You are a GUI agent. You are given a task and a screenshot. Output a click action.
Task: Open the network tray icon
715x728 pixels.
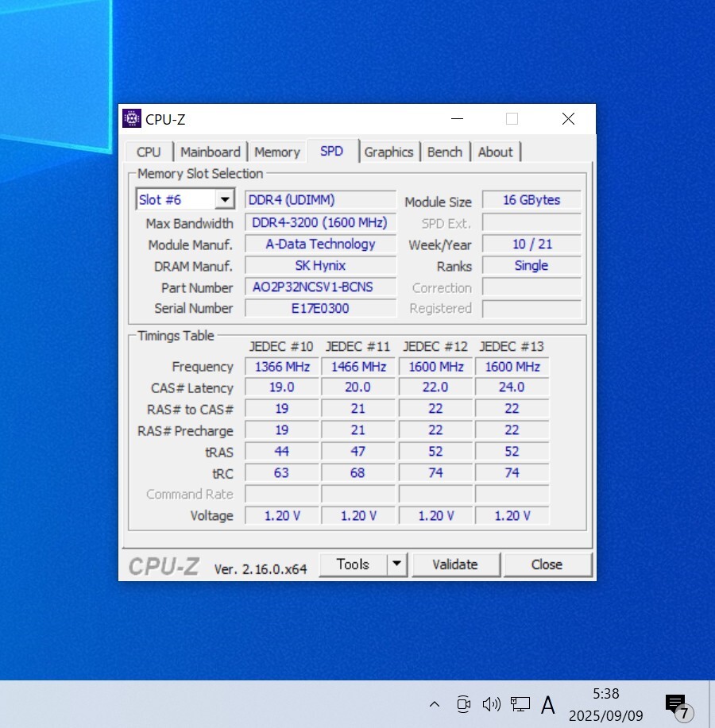(520, 704)
